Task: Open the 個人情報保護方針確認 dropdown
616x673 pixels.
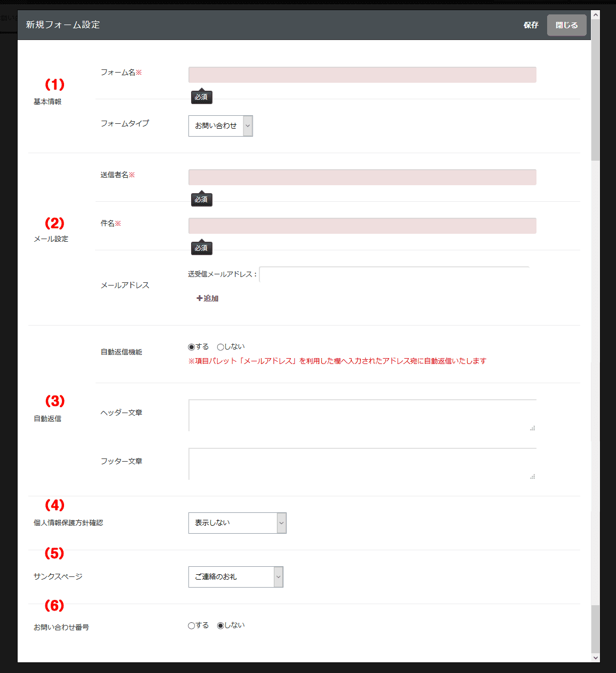Action: (237, 523)
